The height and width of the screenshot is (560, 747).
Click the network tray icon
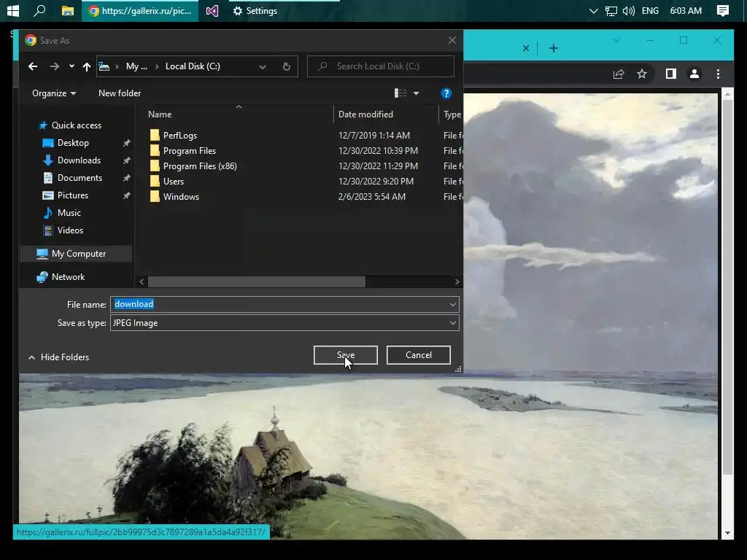pyautogui.click(x=611, y=10)
